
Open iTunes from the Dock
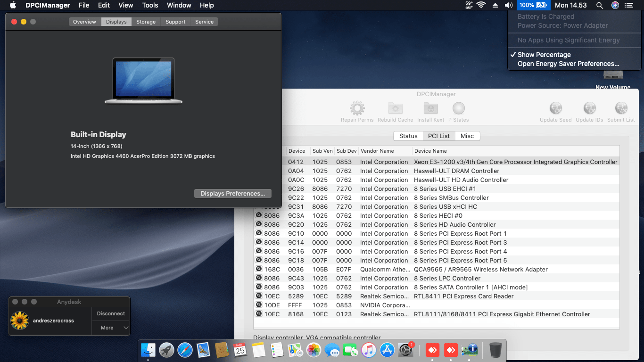coord(369,350)
